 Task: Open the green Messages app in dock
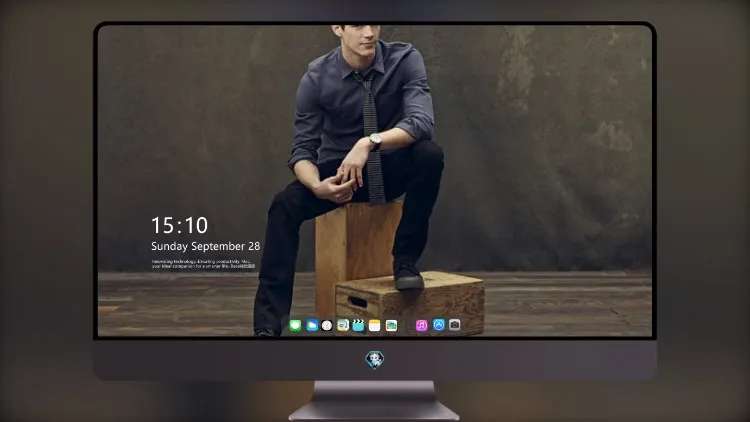coord(295,326)
